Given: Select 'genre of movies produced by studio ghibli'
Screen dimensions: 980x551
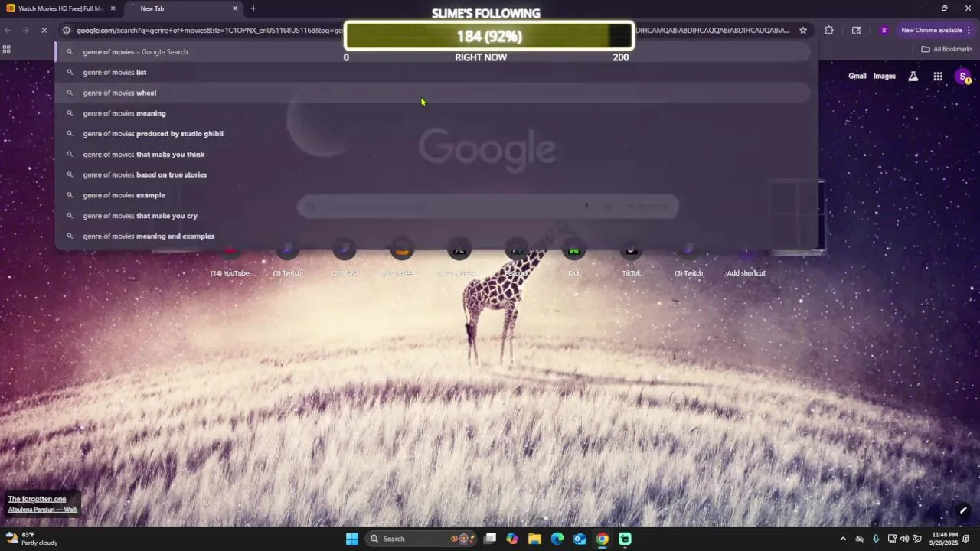Looking at the screenshot, I should (433, 134).
